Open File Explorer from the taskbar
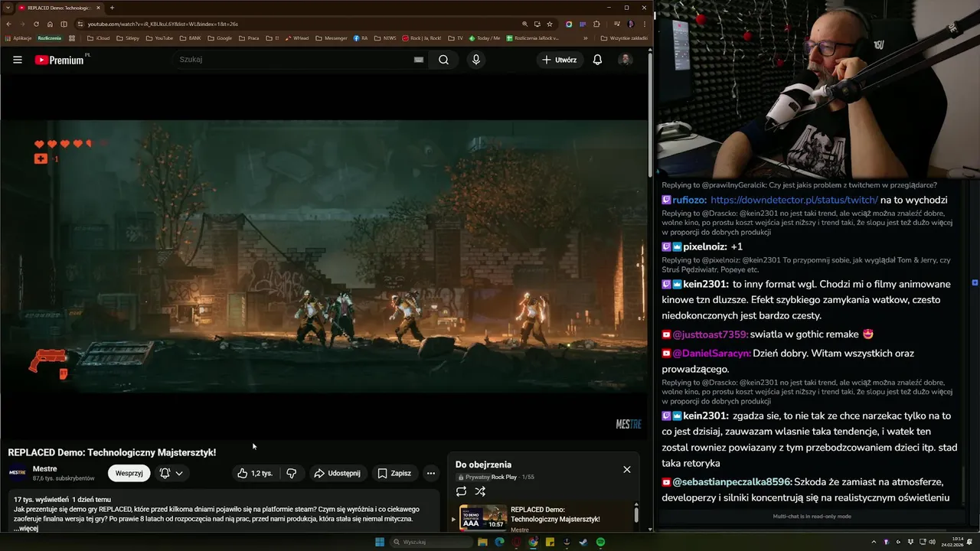 (x=482, y=542)
